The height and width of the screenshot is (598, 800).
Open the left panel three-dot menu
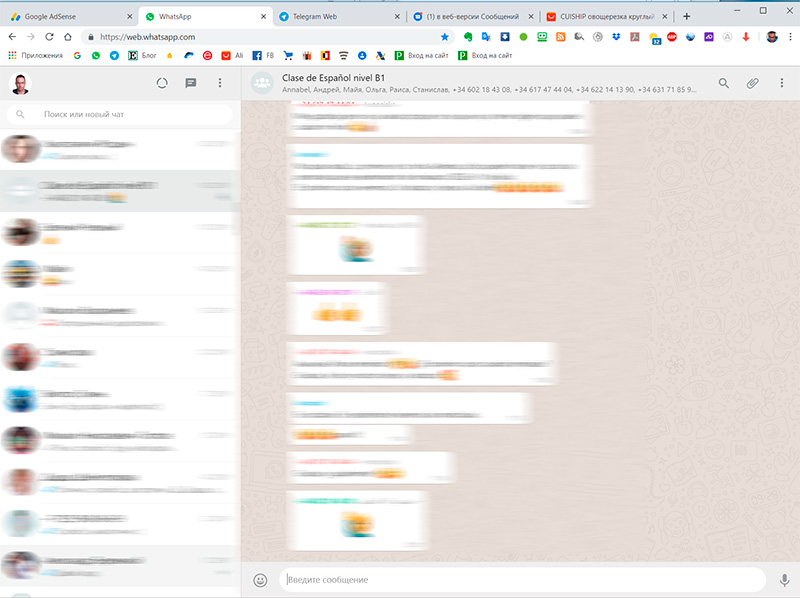click(x=220, y=83)
